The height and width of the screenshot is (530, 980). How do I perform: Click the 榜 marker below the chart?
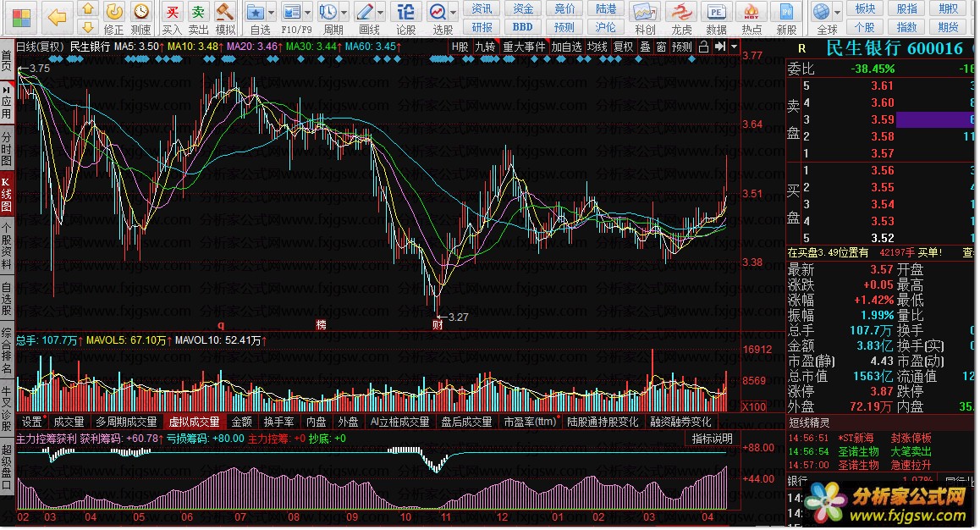click(x=322, y=324)
